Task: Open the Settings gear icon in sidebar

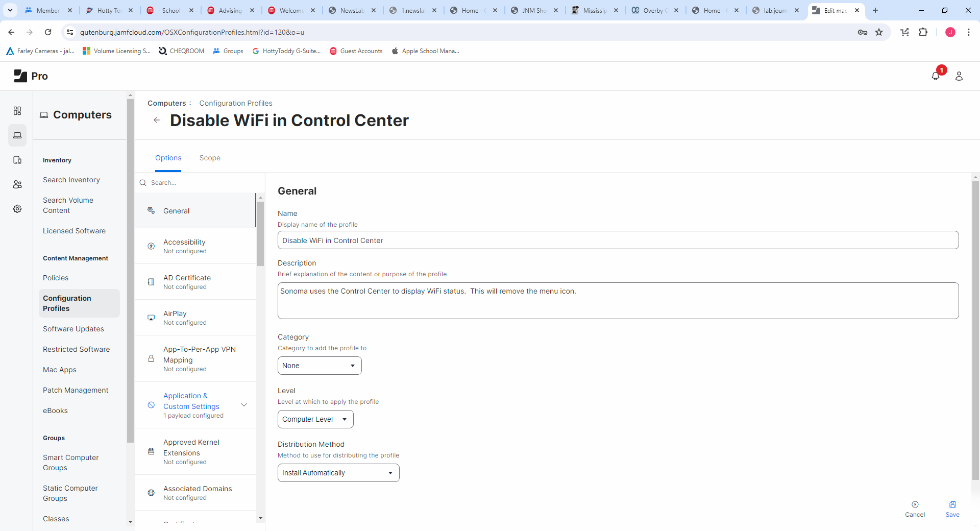Action: pos(17,209)
